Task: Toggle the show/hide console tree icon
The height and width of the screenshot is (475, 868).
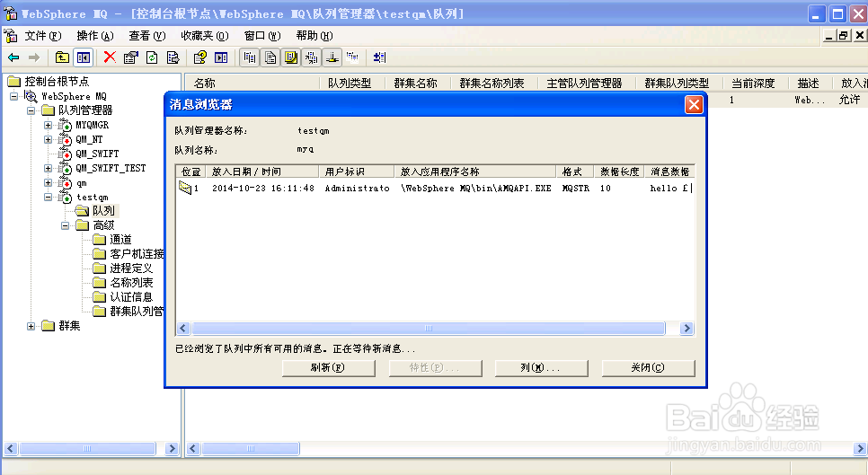Action: click(84, 57)
